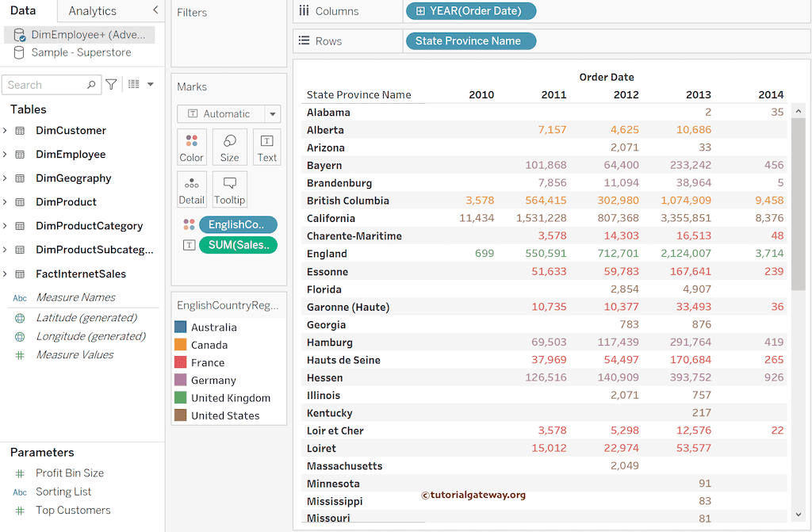
Task: Click the Abc icon next to Sorting List
Action: (19, 492)
